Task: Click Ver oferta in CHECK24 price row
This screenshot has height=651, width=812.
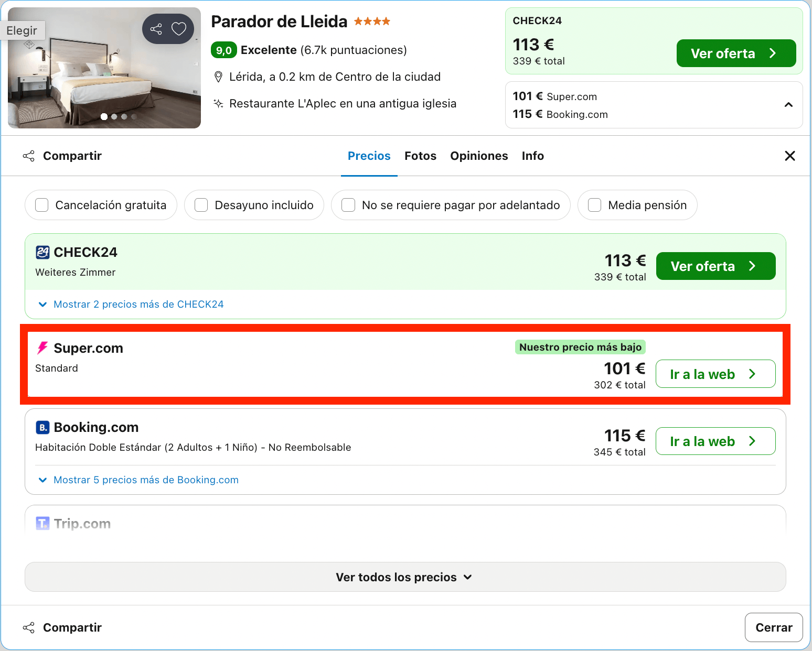Action: (x=715, y=266)
